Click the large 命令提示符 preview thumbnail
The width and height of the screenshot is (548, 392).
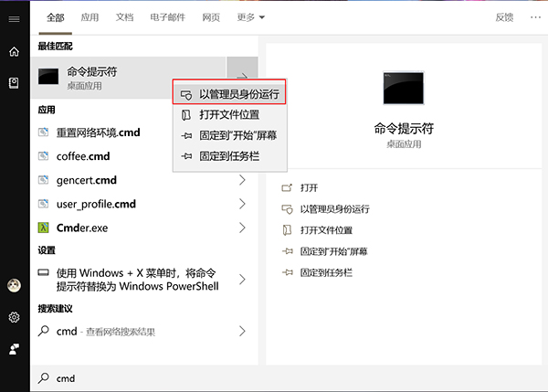(404, 88)
